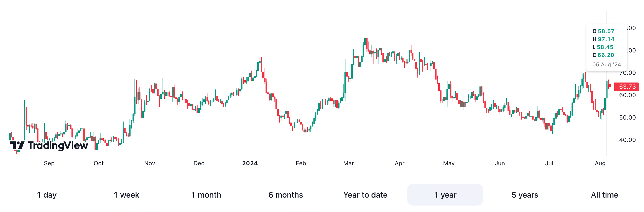Select Year to date range

point(365,195)
